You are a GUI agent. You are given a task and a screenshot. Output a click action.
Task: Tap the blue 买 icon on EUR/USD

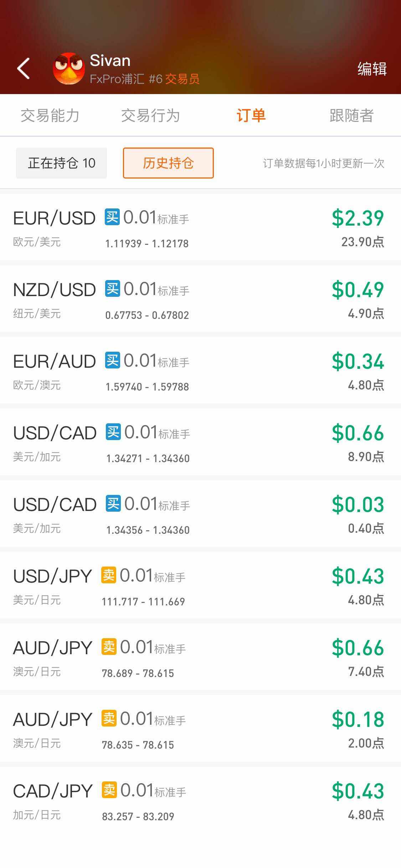[x=112, y=217]
